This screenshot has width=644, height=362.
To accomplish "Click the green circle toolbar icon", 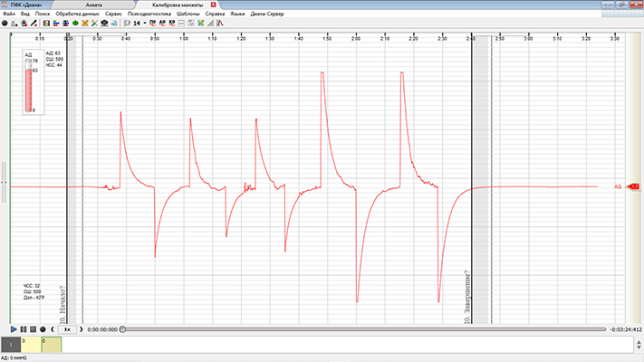I will click(x=75, y=24).
